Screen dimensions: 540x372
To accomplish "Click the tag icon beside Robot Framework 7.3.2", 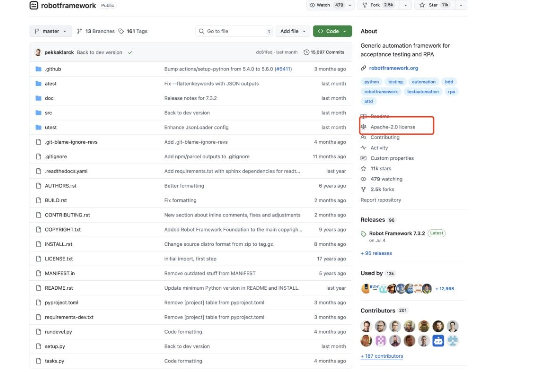I will click(363, 234).
